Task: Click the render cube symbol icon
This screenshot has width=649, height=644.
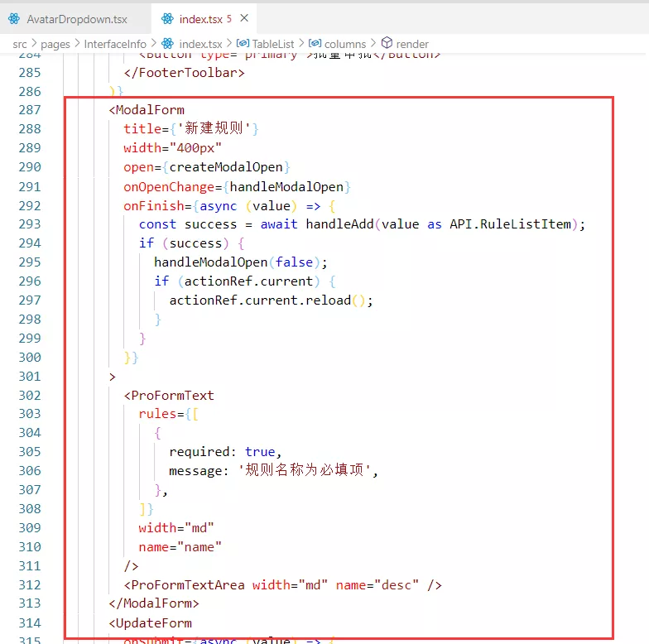Action: [387, 43]
